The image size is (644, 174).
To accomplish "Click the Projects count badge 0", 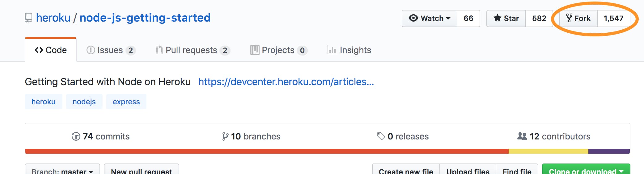I will point(302,50).
